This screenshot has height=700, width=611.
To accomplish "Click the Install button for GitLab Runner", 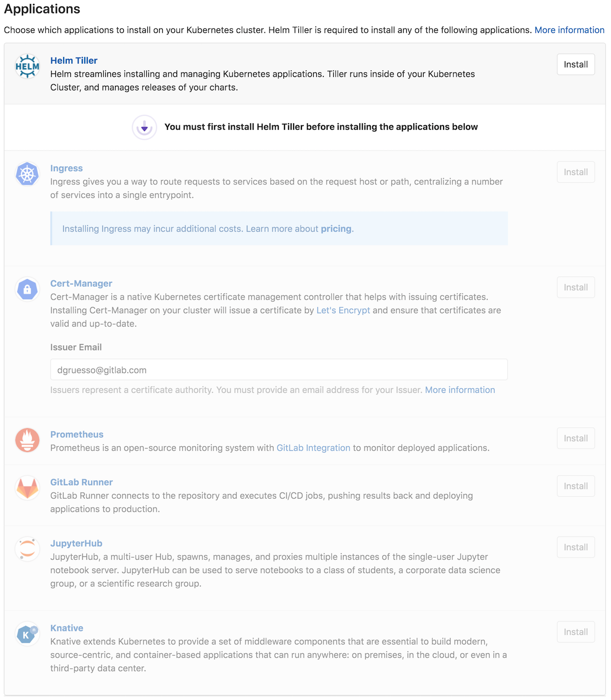I will pos(576,486).
